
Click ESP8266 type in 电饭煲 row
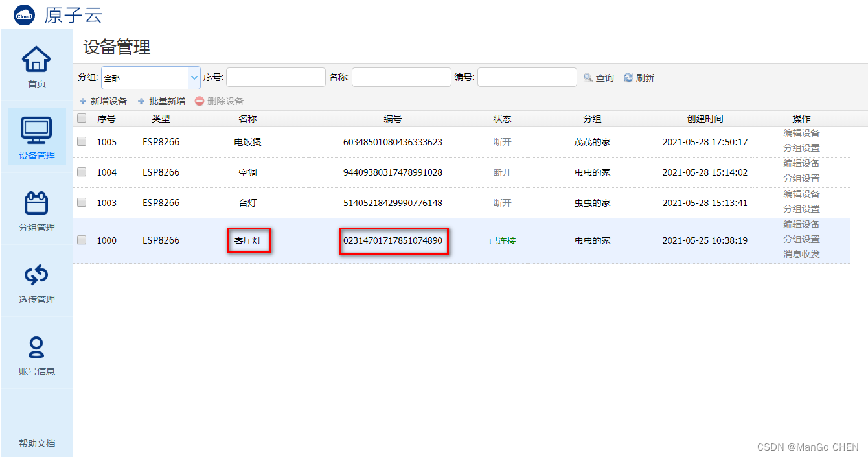tap(161, 142)
